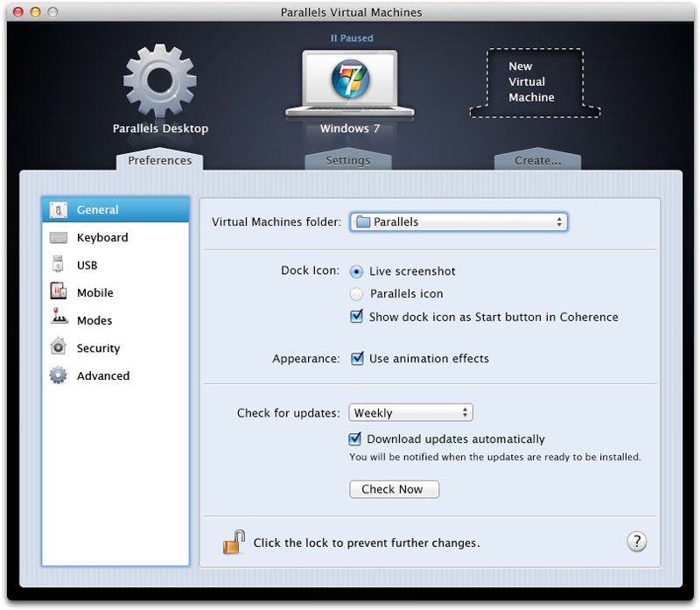This screenshot has height=610, width=700.
Task: Click the Modes icon in sidebar
Action: point(59,320)
